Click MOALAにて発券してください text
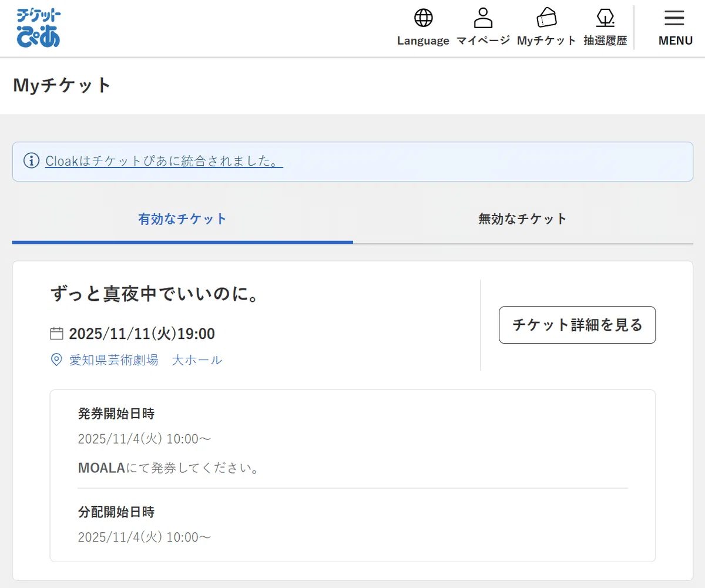Image resolution: width=705 pixels, height=588 pixels. [169, 468]
